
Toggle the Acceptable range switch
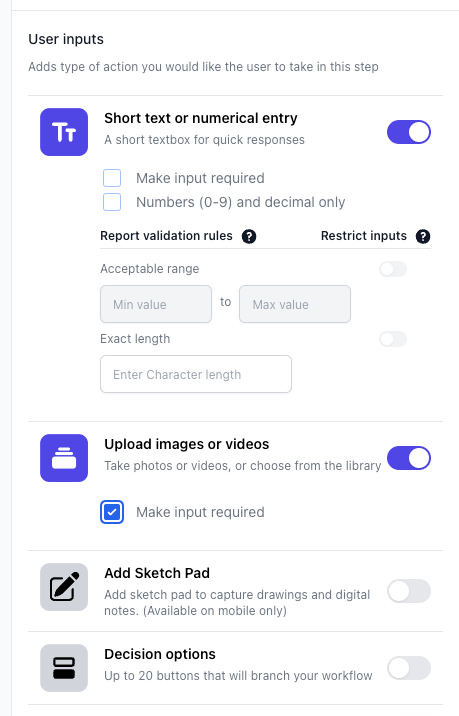(x=393, y=269)
